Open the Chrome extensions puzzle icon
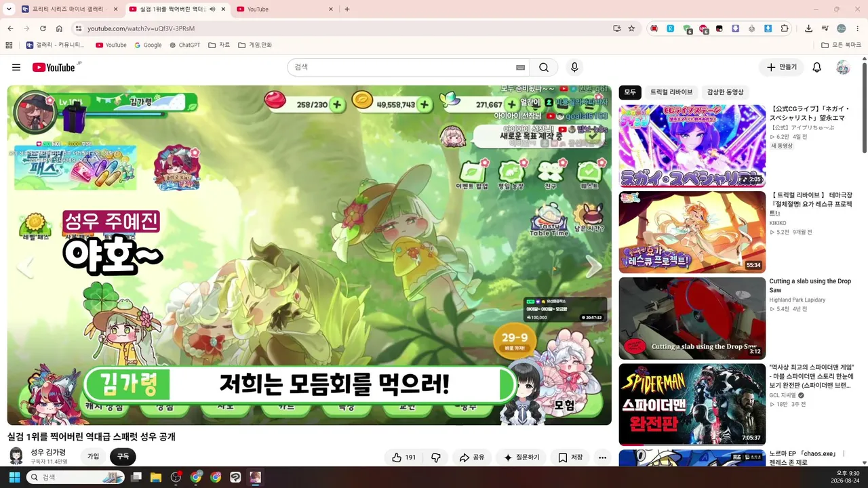The width and height of the screenshot is (868, 488). [x=785, y=28]
